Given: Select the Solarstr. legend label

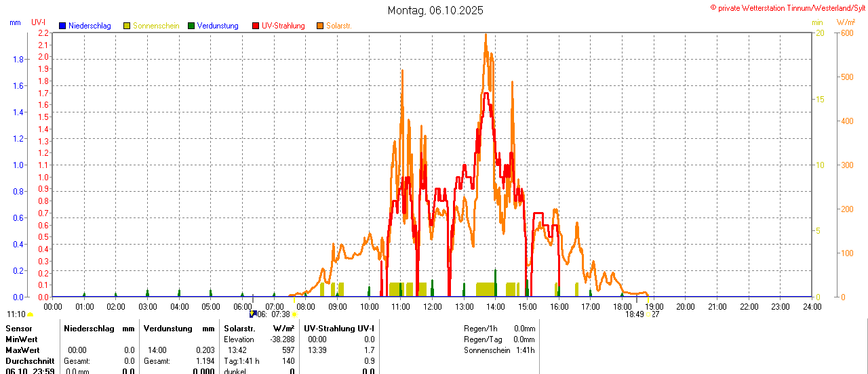Looking at the screenshot, I should point(338,26).
